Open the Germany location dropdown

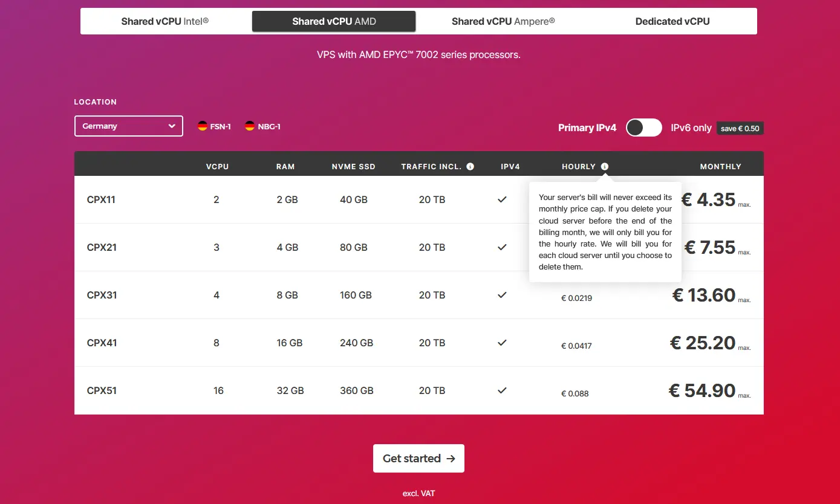click(x=129, y=126)
